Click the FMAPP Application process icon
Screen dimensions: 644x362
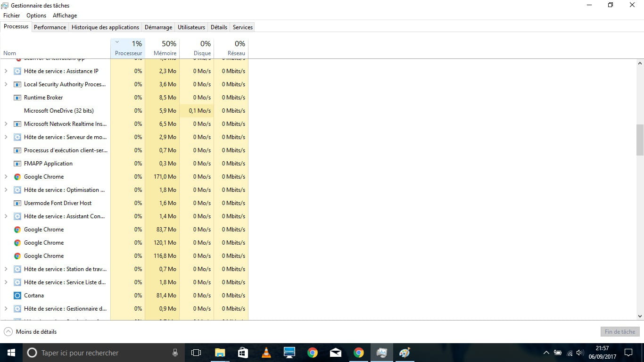[x=17, y=164]
